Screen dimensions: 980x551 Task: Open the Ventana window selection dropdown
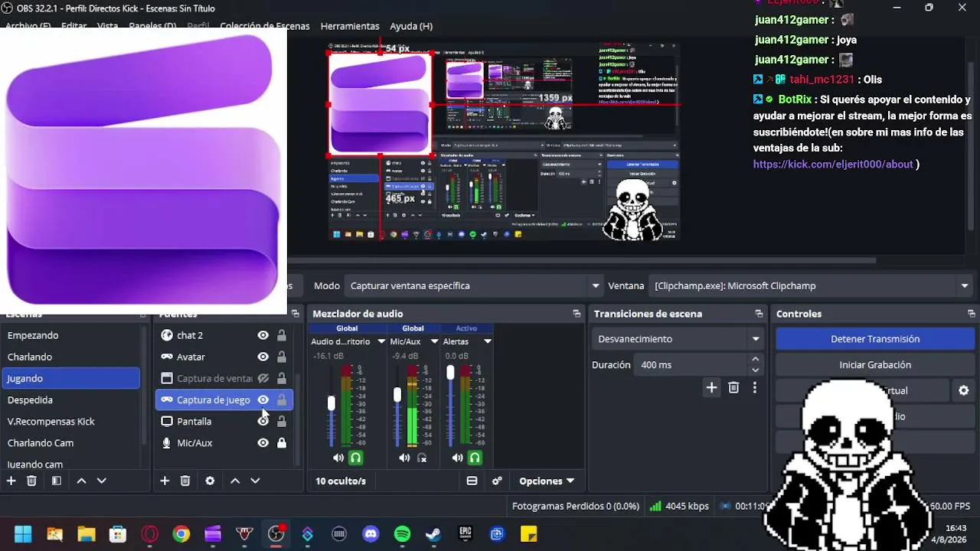point(810,285)
